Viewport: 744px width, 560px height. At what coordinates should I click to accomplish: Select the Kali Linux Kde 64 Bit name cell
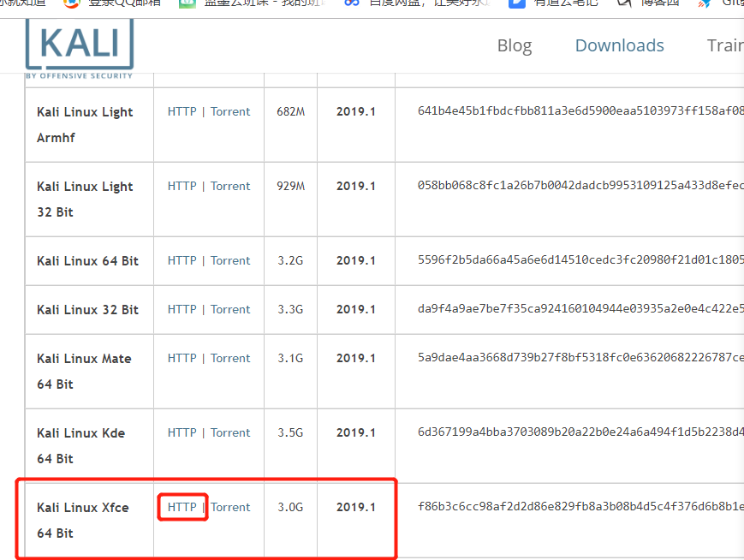coord(90,446)
